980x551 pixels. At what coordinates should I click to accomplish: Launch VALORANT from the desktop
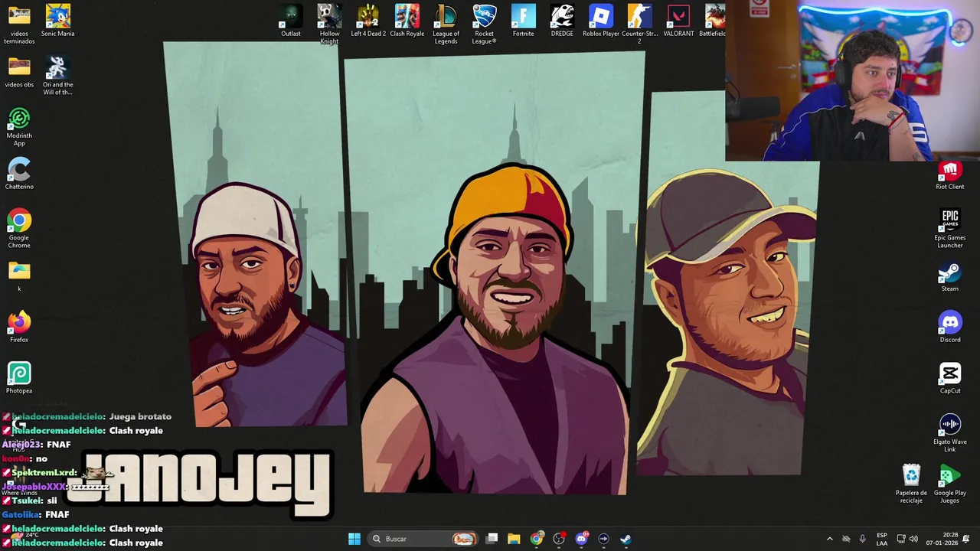(678, 21)
